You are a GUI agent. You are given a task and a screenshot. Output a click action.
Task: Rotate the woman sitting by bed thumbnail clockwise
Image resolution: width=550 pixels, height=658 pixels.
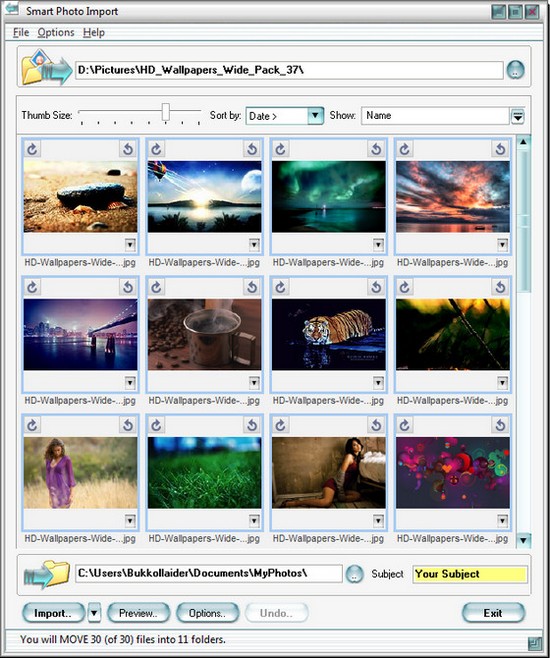[x=281, y=425]
